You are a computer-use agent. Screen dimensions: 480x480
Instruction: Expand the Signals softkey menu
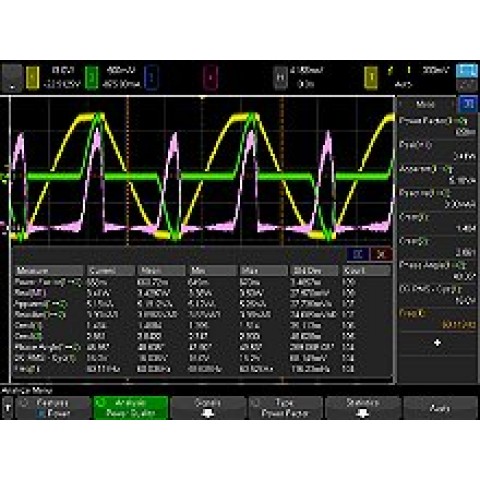[208, 408]
